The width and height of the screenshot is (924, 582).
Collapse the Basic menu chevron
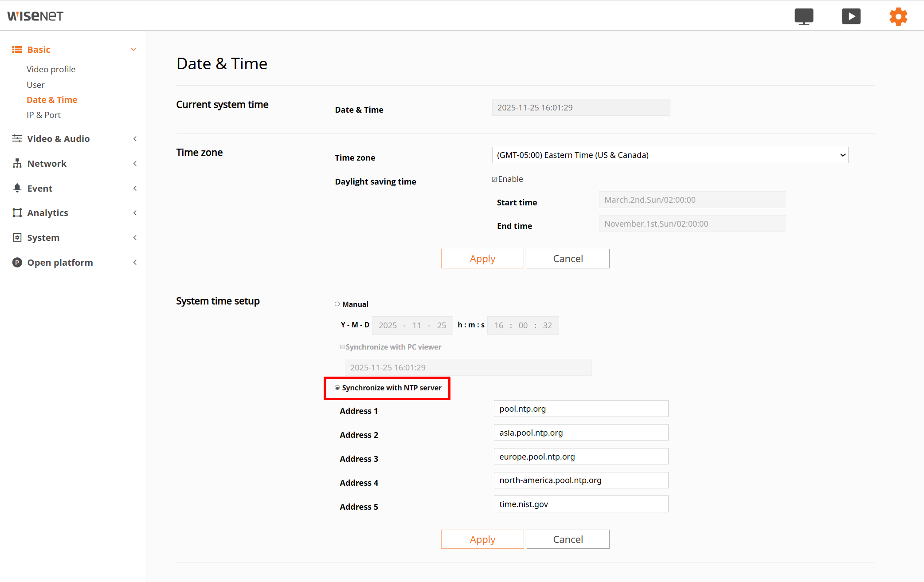tap(133, 49)
